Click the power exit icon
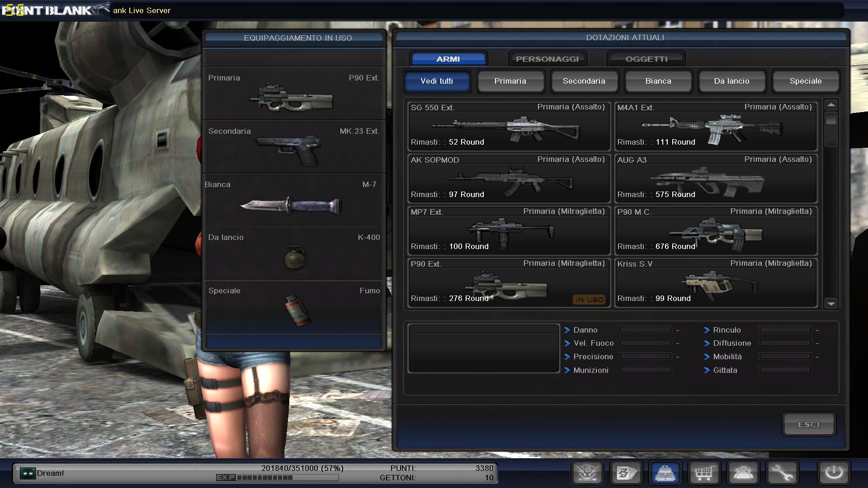The image size is (868, 488). 834,473
